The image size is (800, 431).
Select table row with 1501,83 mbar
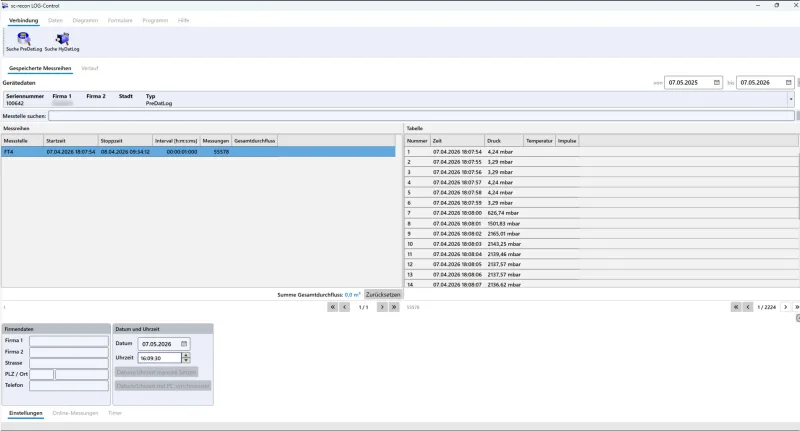click(602, 223)
